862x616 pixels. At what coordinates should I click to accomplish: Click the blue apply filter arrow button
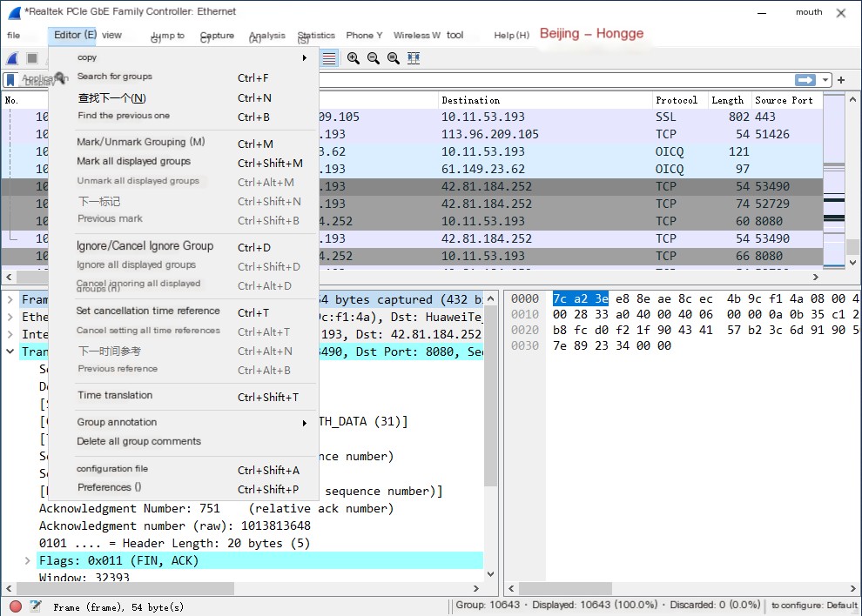[x=805, y=80]
